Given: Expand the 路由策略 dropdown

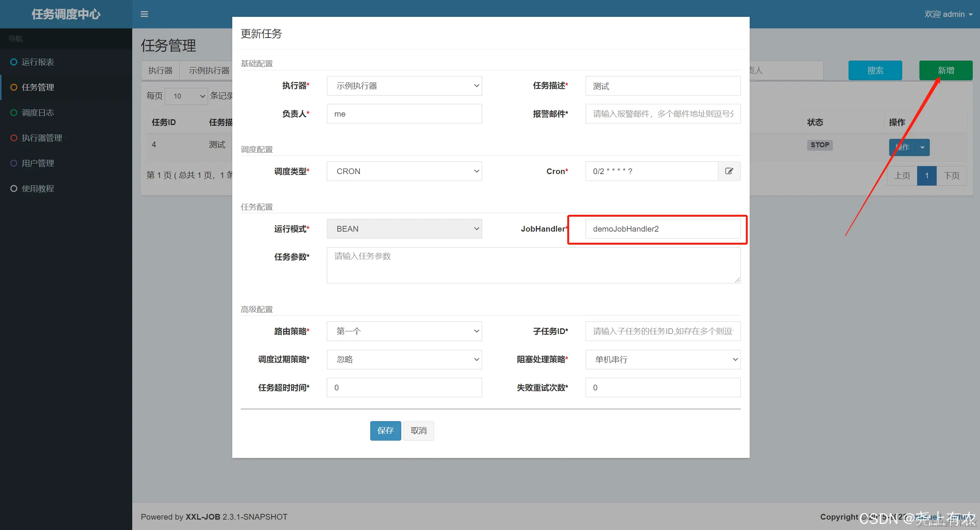Looking at the screenshot, I should pyautogui.click(x=404, y=331).
